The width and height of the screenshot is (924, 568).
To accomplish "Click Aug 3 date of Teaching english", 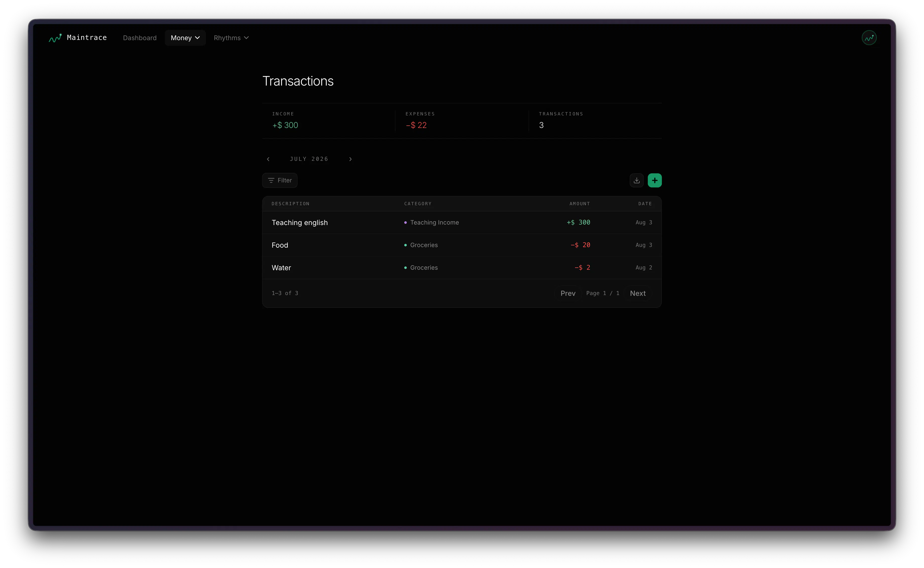I will tap(644, 222).
